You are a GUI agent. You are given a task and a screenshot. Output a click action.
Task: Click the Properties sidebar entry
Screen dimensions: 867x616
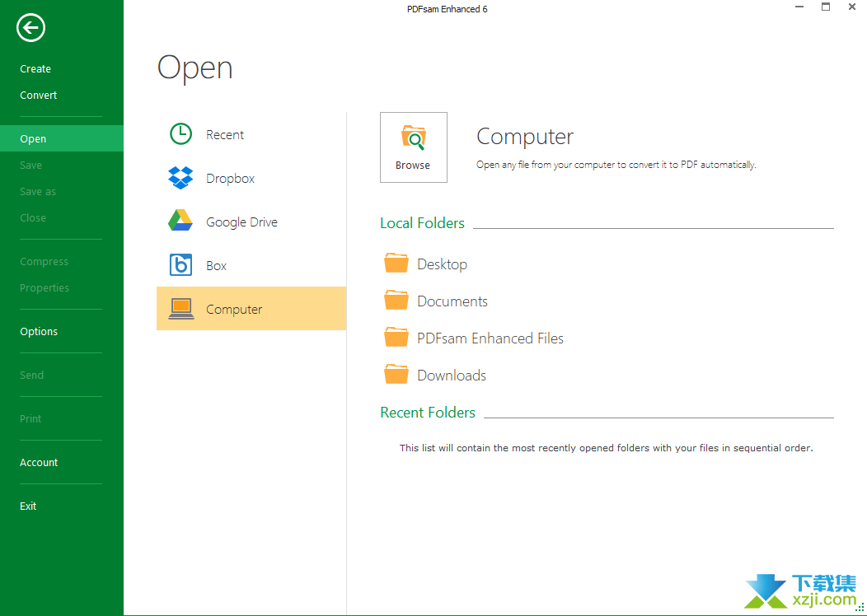tap(45, 288)
